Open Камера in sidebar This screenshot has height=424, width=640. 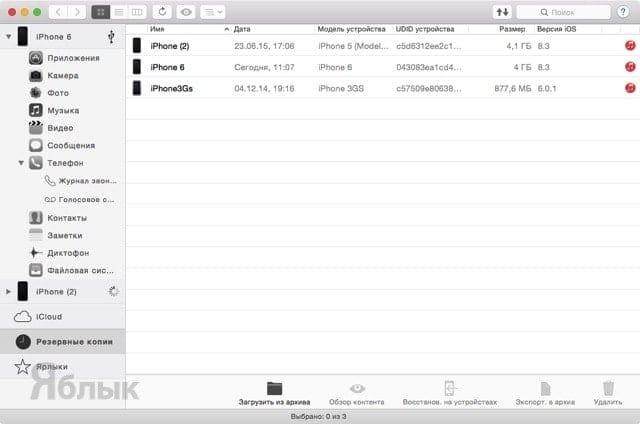63,75
